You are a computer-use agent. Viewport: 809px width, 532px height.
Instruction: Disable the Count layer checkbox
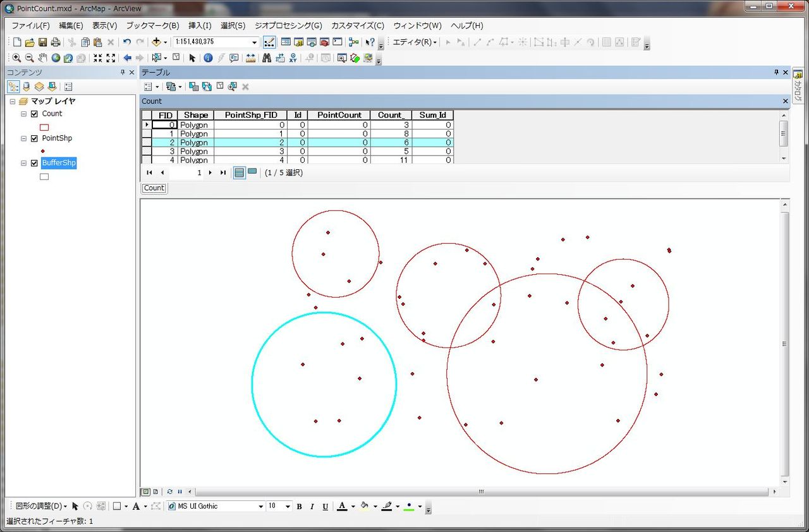34,114
